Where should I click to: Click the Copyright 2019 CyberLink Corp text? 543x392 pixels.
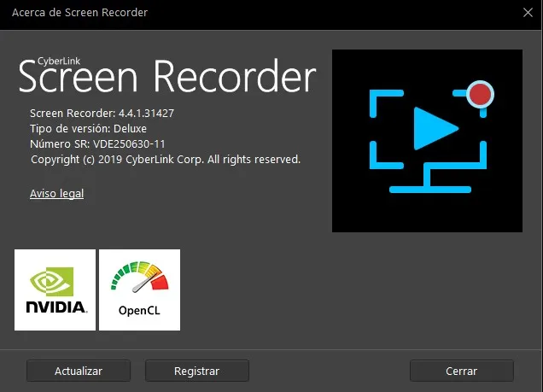click(166, 160)
